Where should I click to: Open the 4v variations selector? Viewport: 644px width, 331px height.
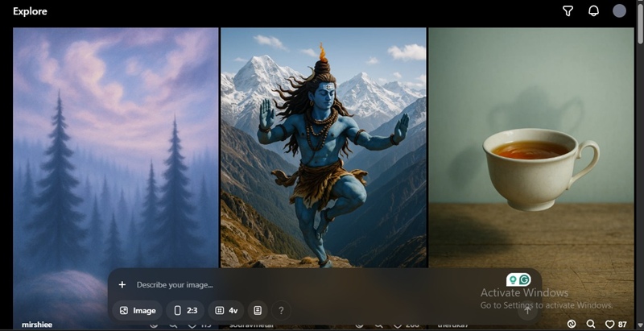point(226,310)
